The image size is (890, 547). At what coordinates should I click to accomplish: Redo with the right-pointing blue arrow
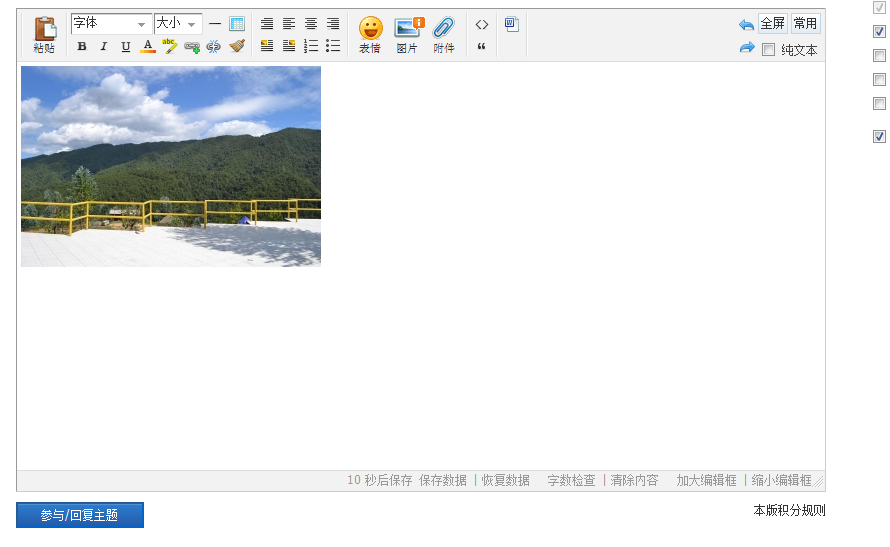(x=747, y=48)
